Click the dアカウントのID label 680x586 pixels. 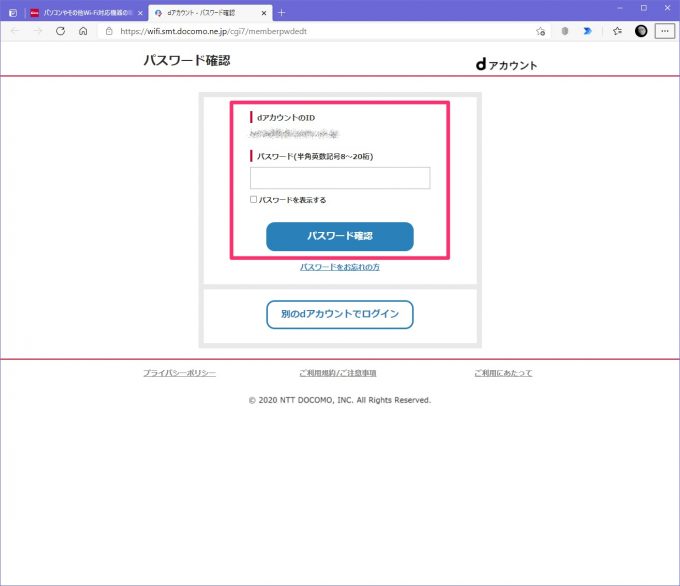[x=286, y=118]
